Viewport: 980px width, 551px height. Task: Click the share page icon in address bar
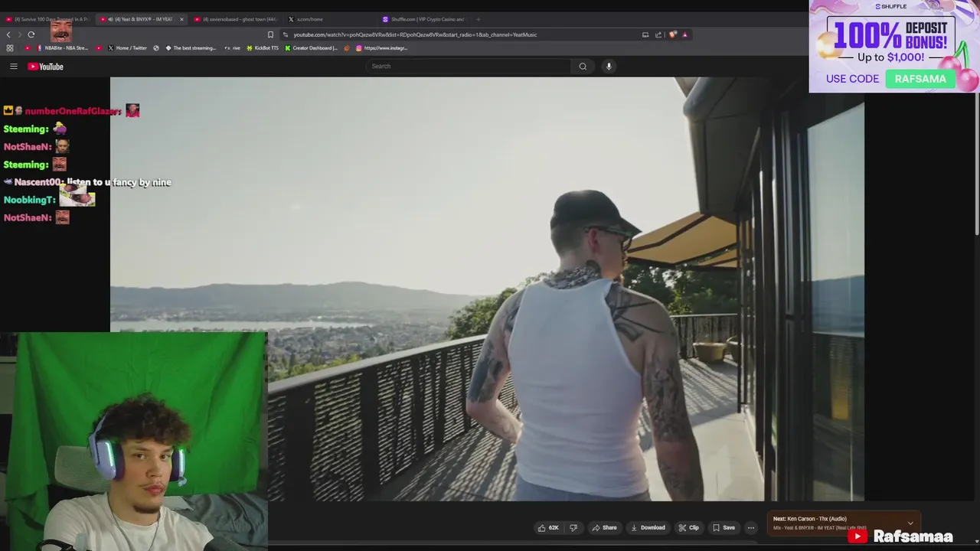(x=658, y=34)
